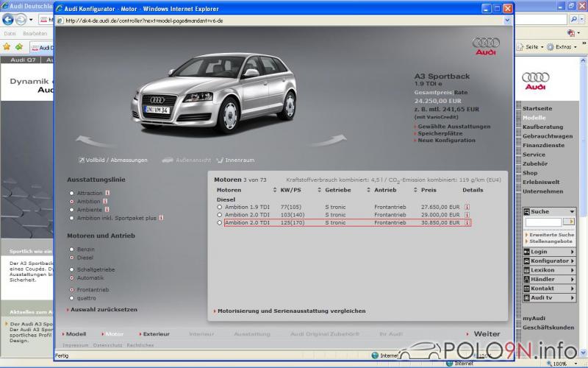Image resolution: width=588 pixels, height=368 pixels.
Task: Choose Diesel engine type
Action: (71, 258)
